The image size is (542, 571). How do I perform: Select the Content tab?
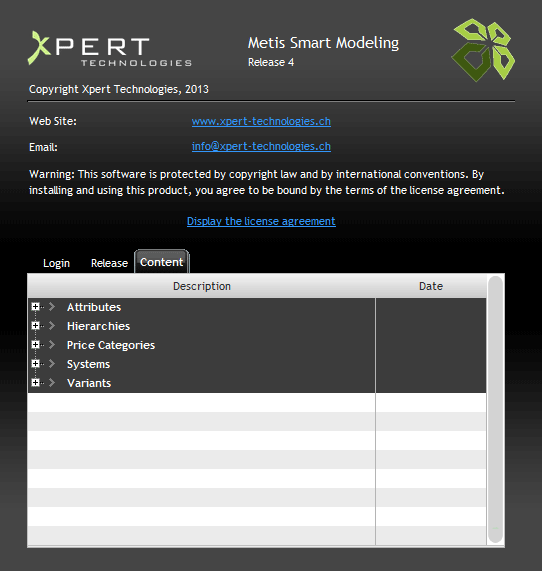click(162, 262)
